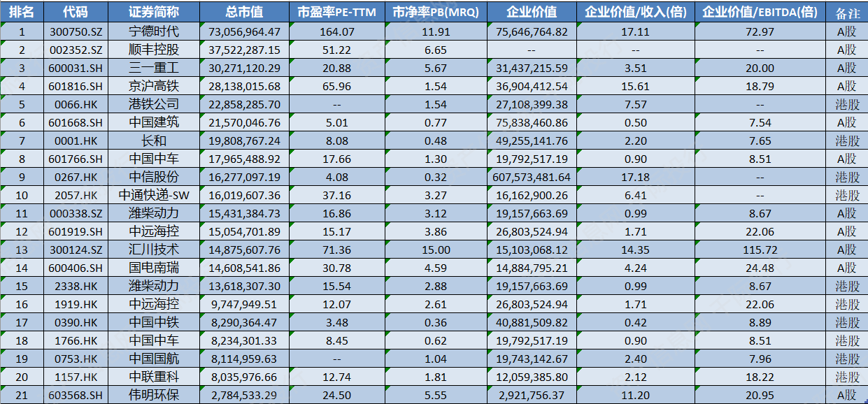Click the 长和 name cell
The height and width of the screenshot is (404, 868).
(x=154, y=140)
